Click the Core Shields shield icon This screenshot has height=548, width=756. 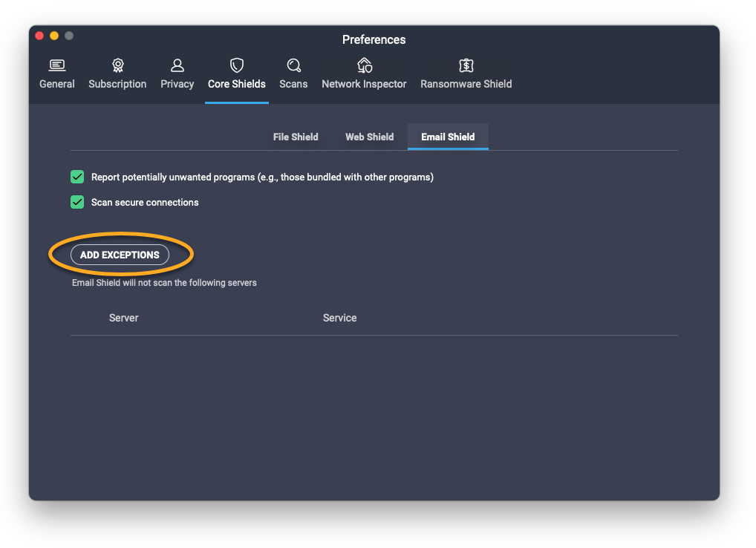tap(237, 65)
